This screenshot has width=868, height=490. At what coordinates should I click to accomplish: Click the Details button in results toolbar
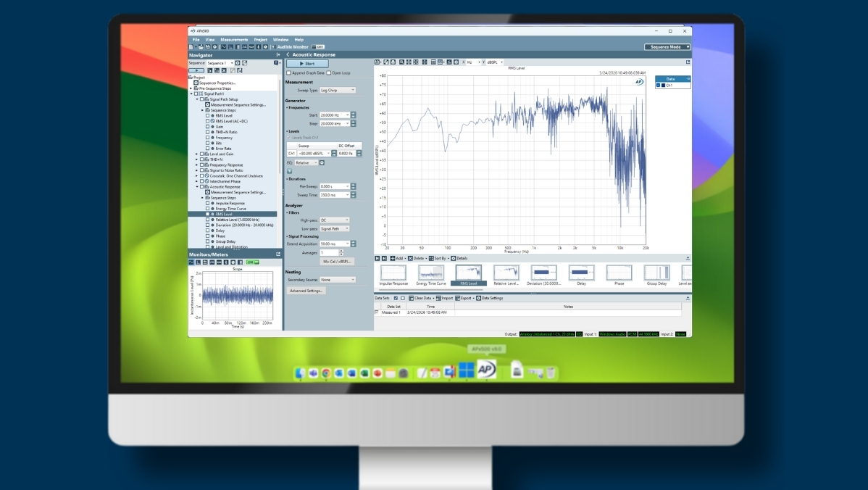point(459,258)
